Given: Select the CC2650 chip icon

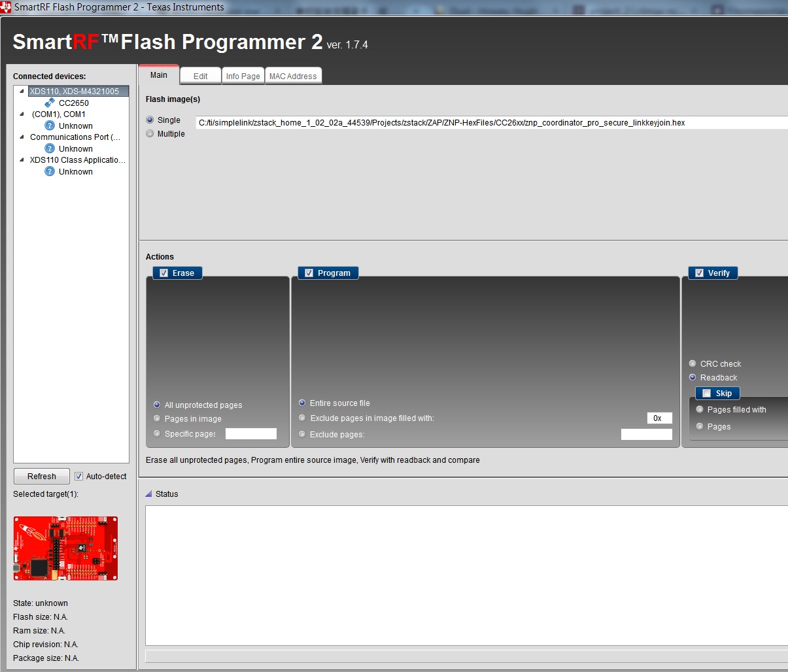Looking at the screenshot, I should (50, 103).
